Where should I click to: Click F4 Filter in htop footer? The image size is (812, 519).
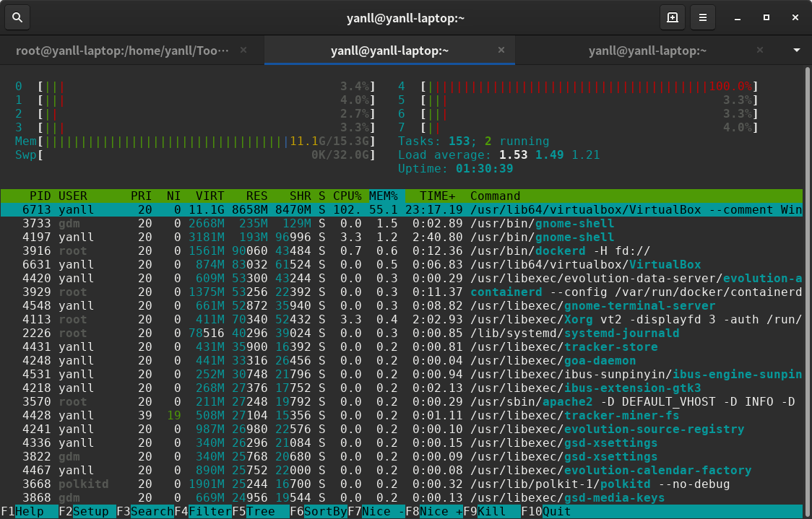coord(203,512)
